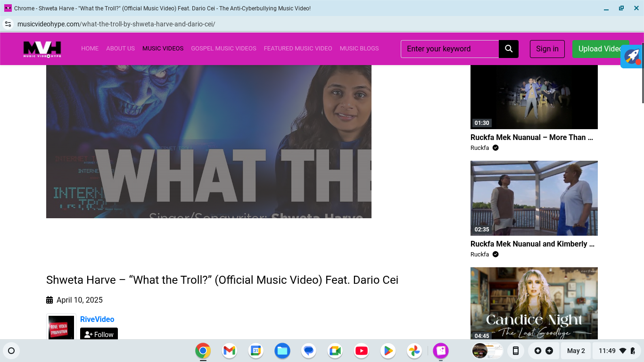Open the purple screenshot app on shelf

[441, 351]
